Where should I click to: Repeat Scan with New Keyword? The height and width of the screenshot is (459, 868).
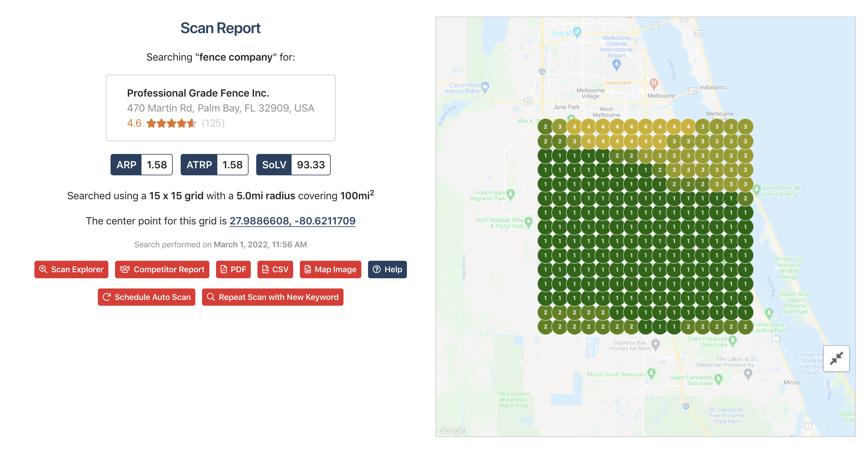coord(272,297)
